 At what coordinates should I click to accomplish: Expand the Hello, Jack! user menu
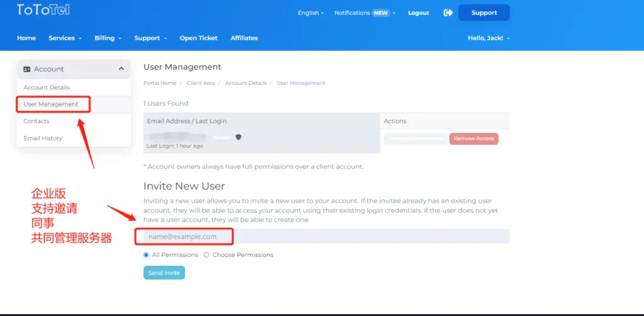click(489, 38)
